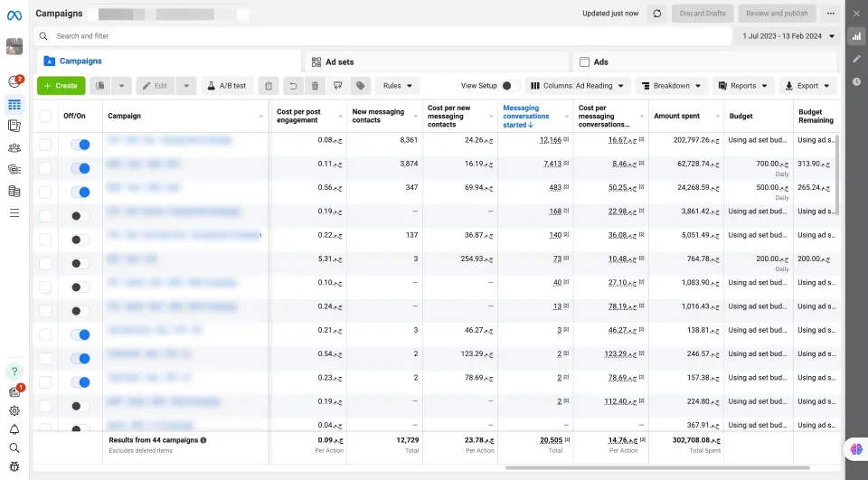The height and width of the screenshot is (480, 868).
Task: Open the Export dropdown
Action: tap(807, 86)
